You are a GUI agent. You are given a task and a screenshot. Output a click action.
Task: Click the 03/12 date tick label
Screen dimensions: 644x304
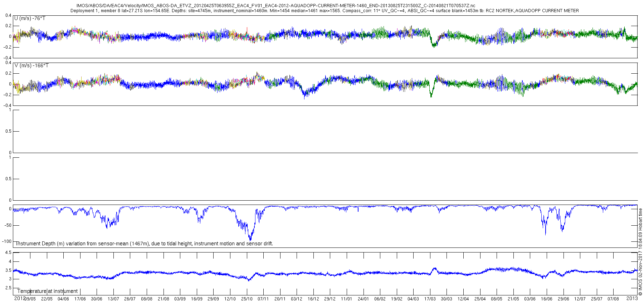[297, 299]
